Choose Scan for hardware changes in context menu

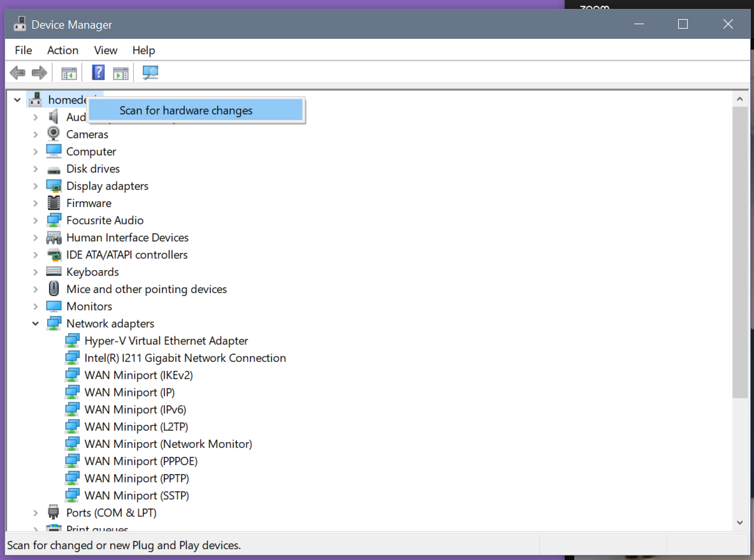(186, 111)
